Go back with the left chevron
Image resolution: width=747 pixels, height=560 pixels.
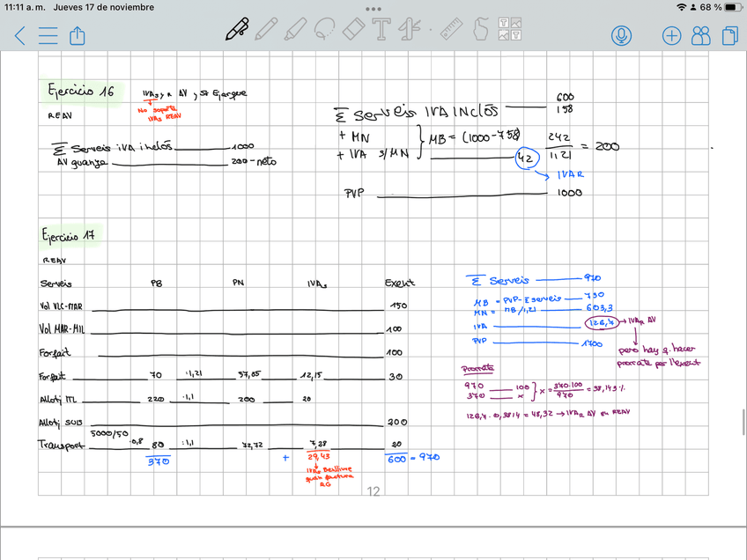point(20,35)
